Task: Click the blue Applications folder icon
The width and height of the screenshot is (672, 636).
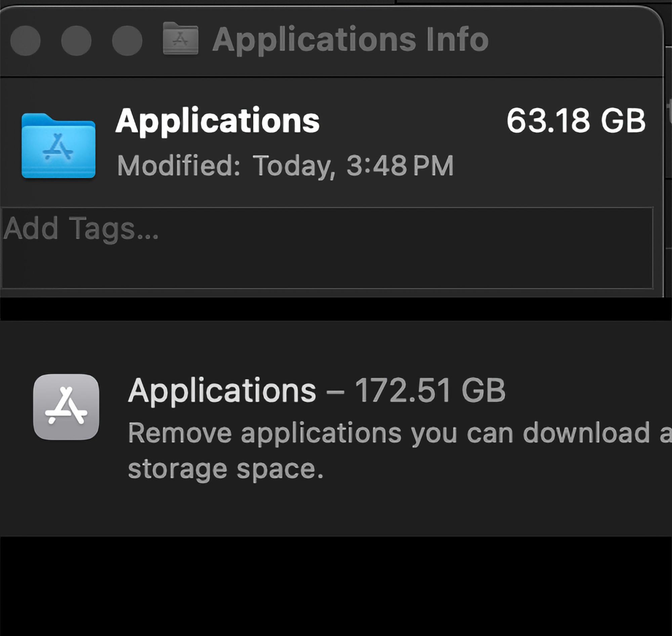Action: [x=58, y=146]
